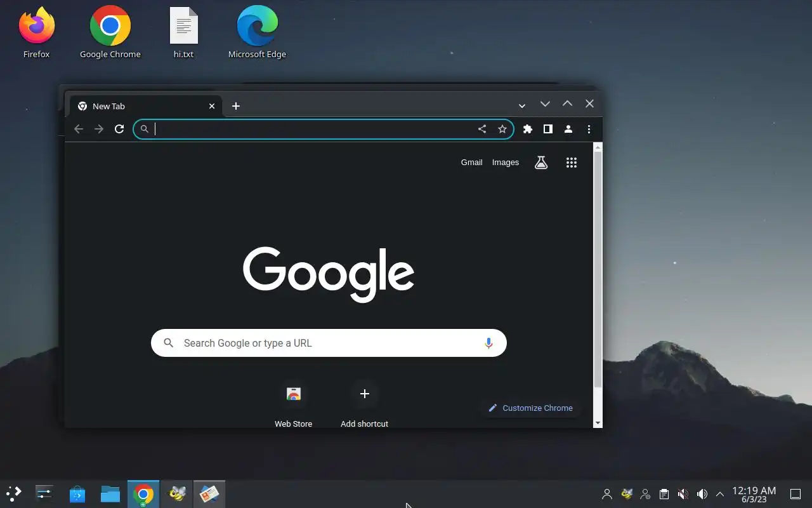Bookmark this tab with the star icon
The width and height of the screenshot is (812, 508).
502,129
